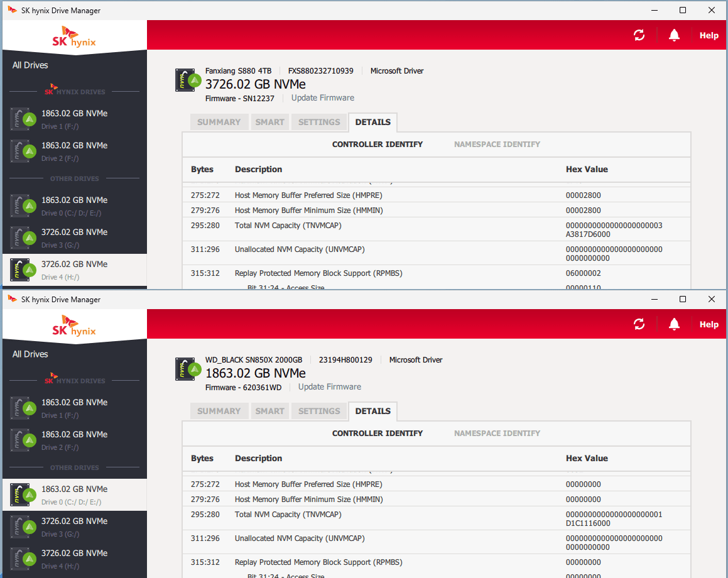728x578 pixels.
Task: Switch to SETTINGS tab in top window
Action: point(320,122)
